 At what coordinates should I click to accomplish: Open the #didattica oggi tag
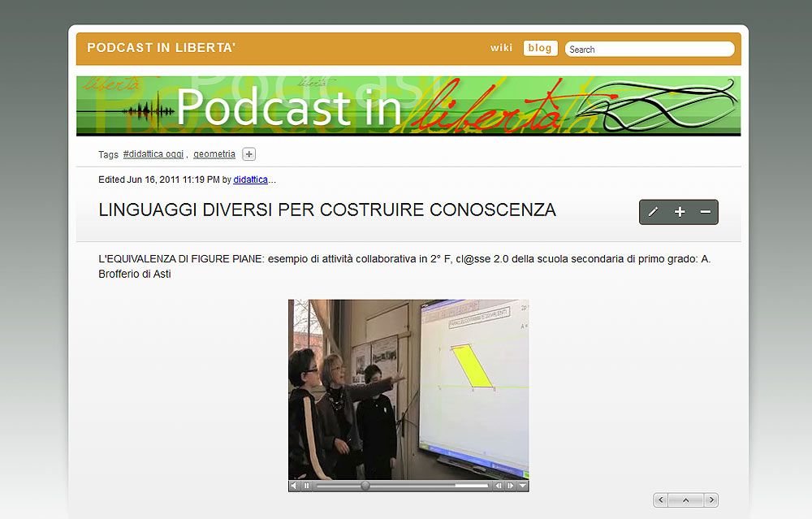coord(153,154)
